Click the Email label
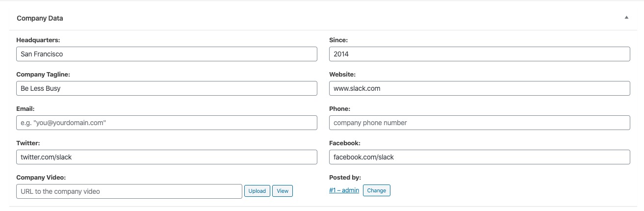Screen dimensions: 644x211 (x=26, y=108)
